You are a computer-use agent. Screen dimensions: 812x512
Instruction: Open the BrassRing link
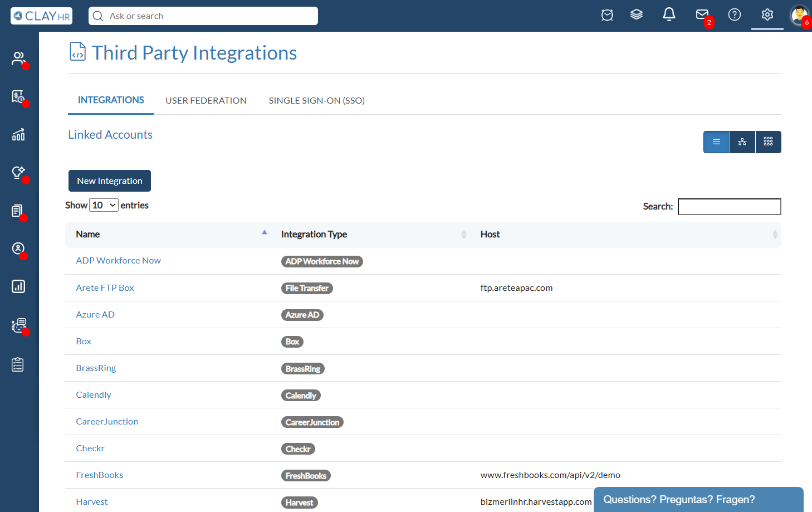[x=96, y=368]
